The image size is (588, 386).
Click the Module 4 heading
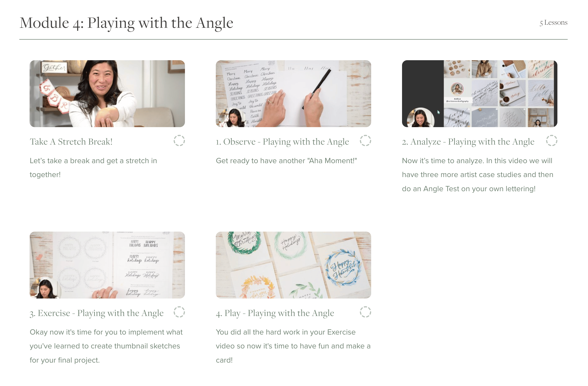[x=126, y=23]
